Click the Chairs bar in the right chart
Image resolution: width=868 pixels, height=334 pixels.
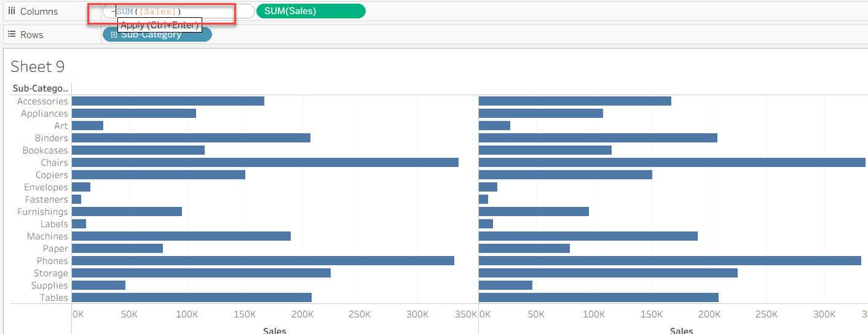click(x=672, y=163)
